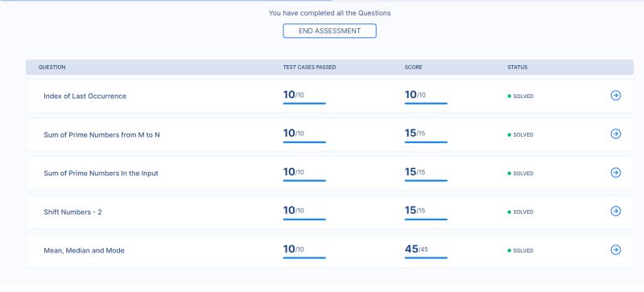The height and width of the screenshot is (292, 644).
Task: Click the QUESTION column header
Action: tap(52, 68)
